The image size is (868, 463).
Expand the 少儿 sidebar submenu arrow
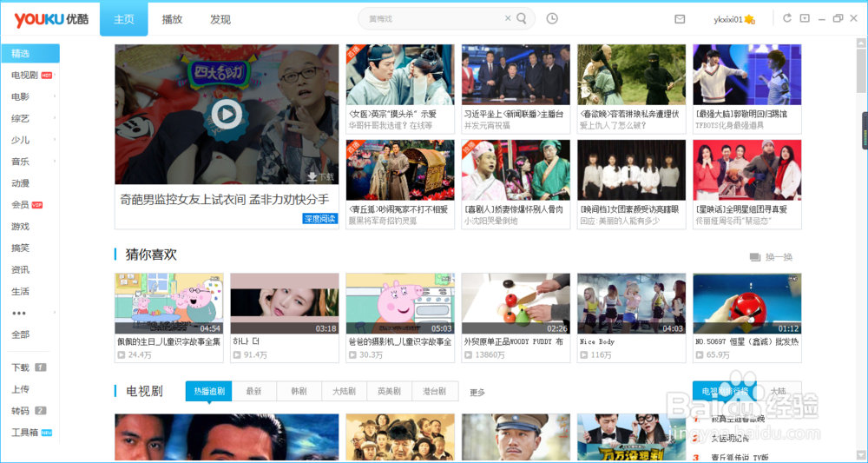click(55, 140)
